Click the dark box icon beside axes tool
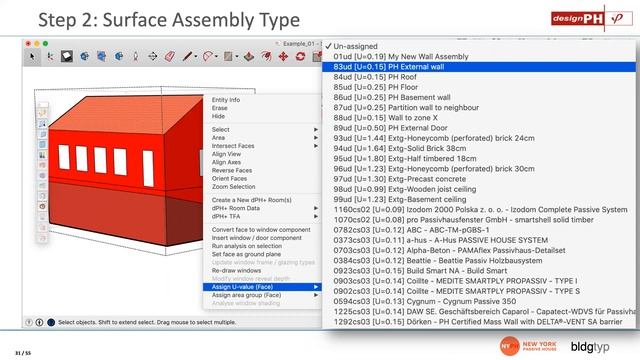640x360 pixels. [67, 56]
